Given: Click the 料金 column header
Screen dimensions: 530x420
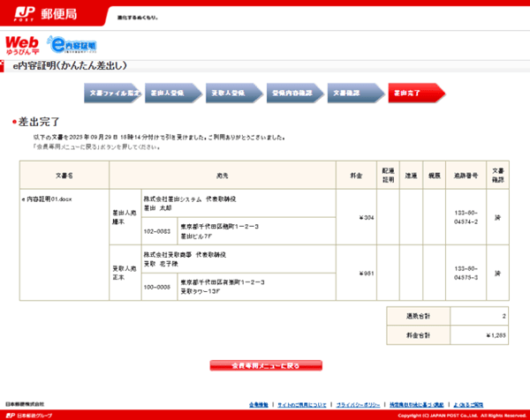Looking at the screenshot, I should (356, 176).
